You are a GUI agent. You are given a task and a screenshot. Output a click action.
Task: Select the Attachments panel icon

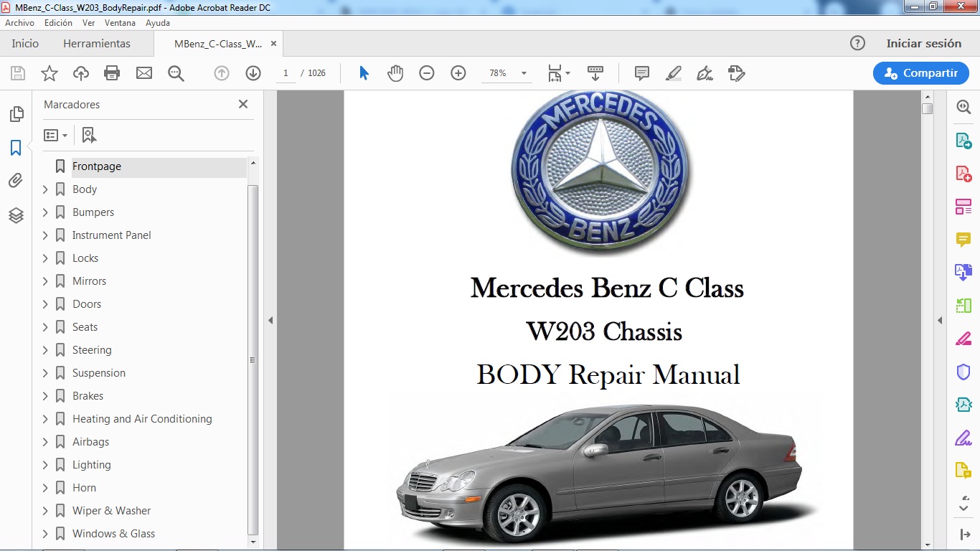click(x=16, y=181)
